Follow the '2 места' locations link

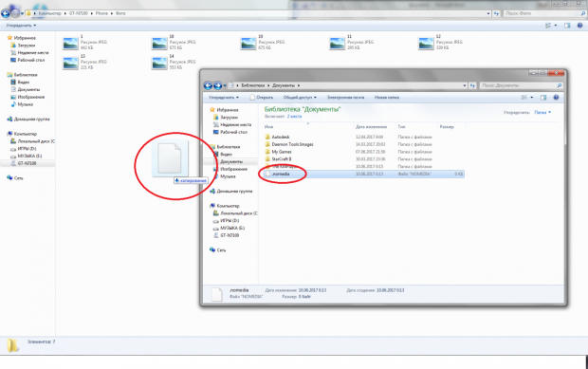point(294,117)
